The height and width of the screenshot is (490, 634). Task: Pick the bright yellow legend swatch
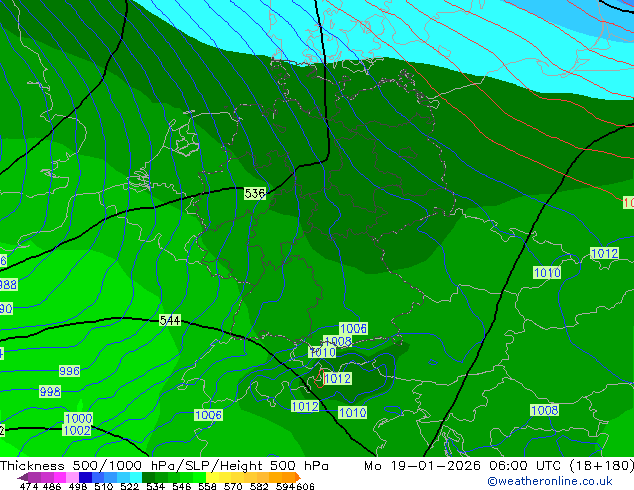pos(212,477)
